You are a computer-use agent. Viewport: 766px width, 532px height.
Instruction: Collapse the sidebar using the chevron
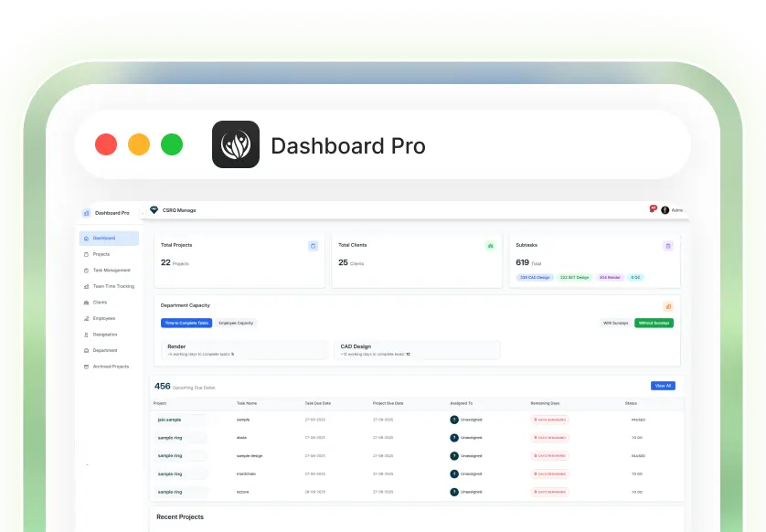coord(88,465)
